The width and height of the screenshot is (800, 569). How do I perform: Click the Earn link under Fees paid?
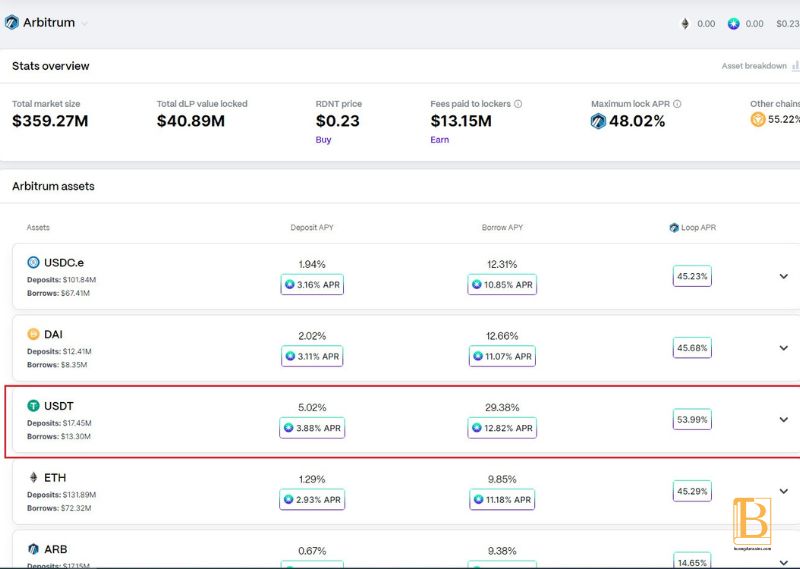click(439, 140)
